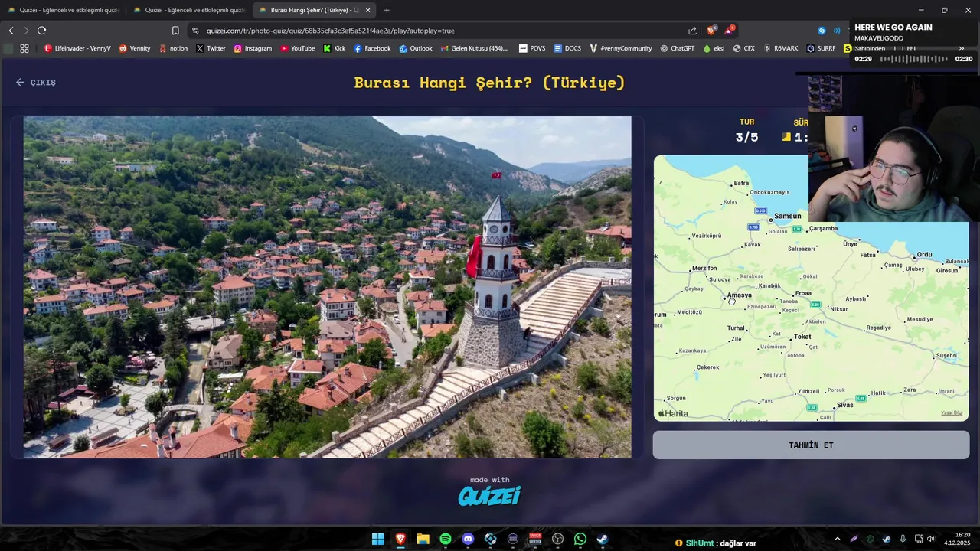Open the Gelen Kutusu Gmail bookmark
The width and height of the screenshot is (980, 551).
(x=474, y=48)
